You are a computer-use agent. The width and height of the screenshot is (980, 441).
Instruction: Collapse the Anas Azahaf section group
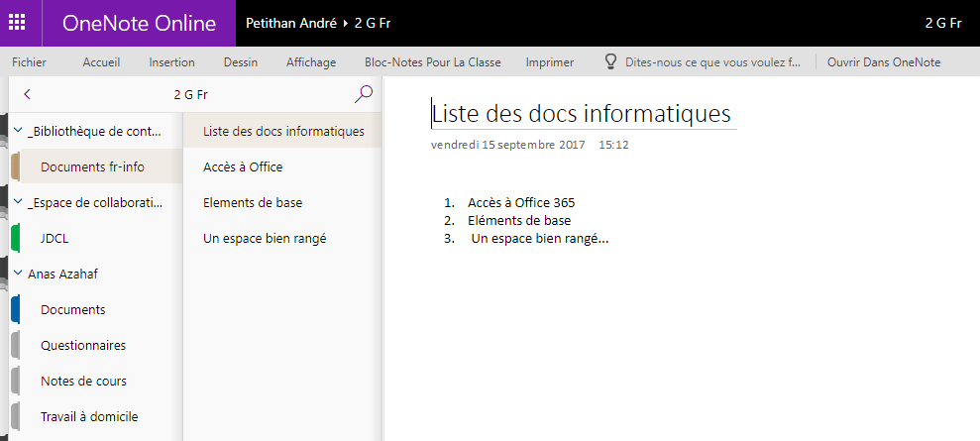(x=18, y=274)
